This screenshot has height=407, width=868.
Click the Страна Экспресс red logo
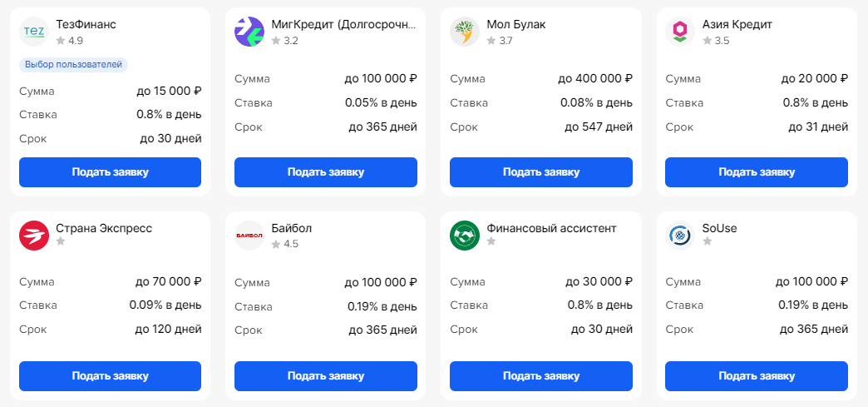[34, 236]
